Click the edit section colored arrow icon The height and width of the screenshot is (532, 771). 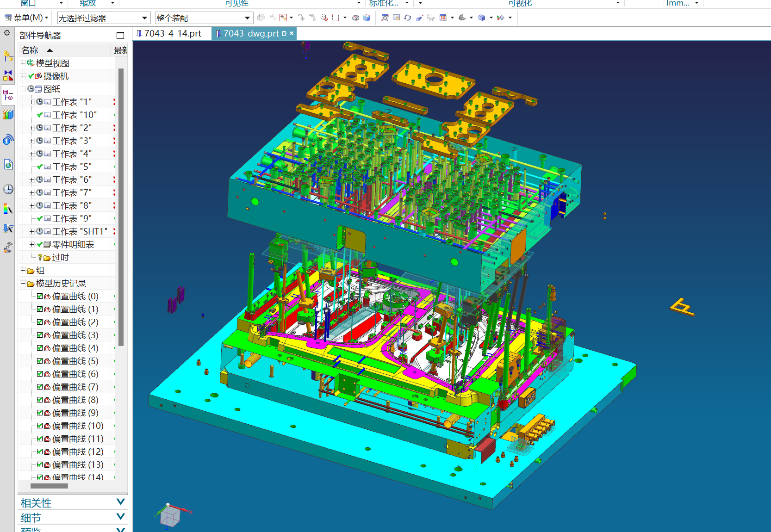tap(501, 18)
